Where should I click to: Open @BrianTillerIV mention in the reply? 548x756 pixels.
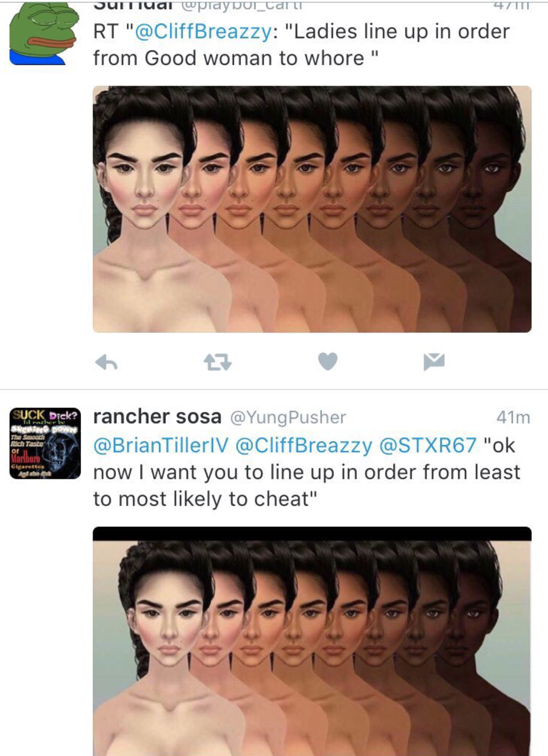161,445
